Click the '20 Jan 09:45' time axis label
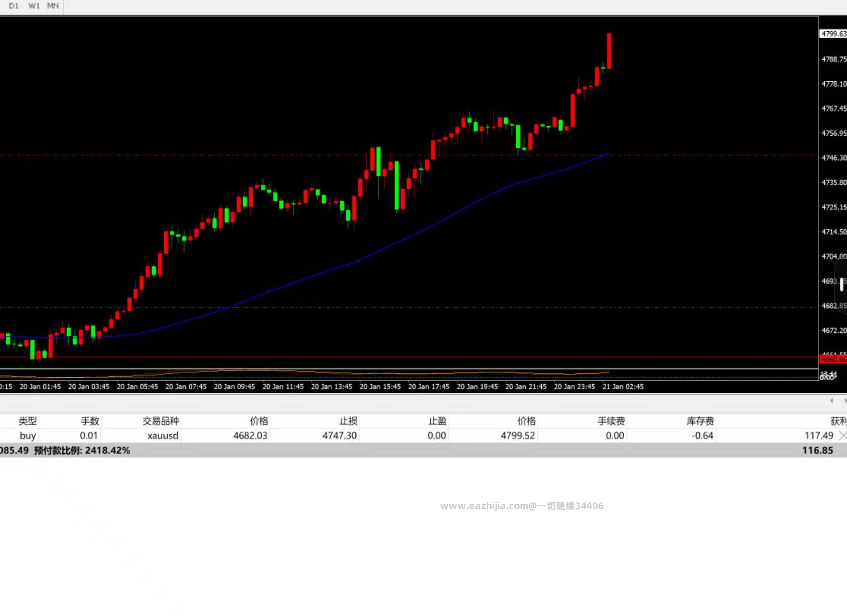The width and height of the screenshot is (847, 616). coord(235,386)
